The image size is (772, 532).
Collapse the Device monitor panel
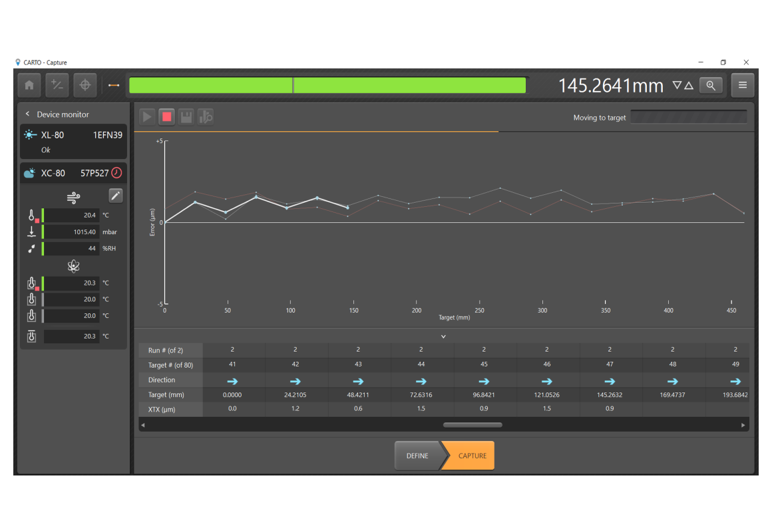[x=27, y=114]
